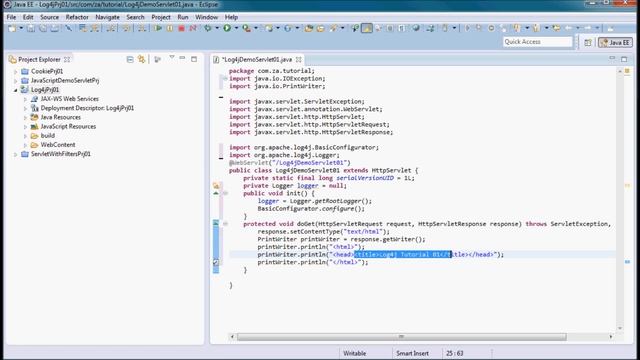Open the Navigate menu
Viewport: 640px width, 360px height.
click(x=107, y=17)
